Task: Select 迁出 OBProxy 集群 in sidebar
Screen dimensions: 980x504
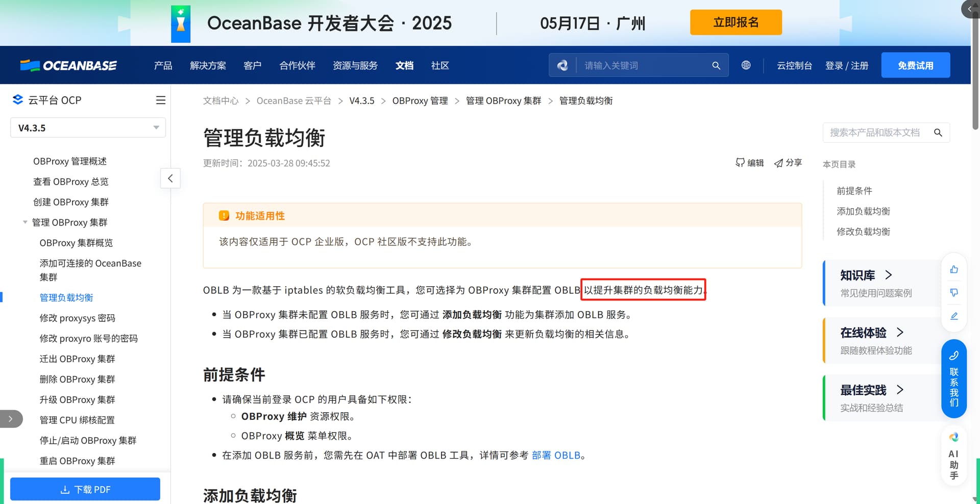Action: [77, 359]
